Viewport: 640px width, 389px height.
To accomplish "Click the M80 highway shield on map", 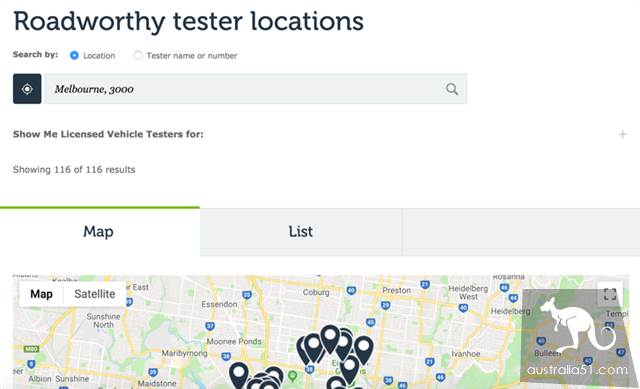I will pos(31,349).
